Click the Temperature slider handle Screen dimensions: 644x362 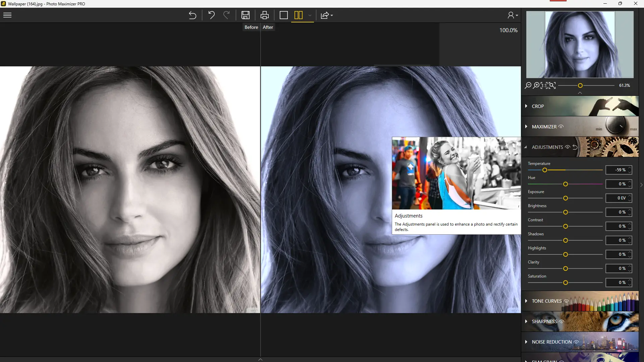(545, 170)
